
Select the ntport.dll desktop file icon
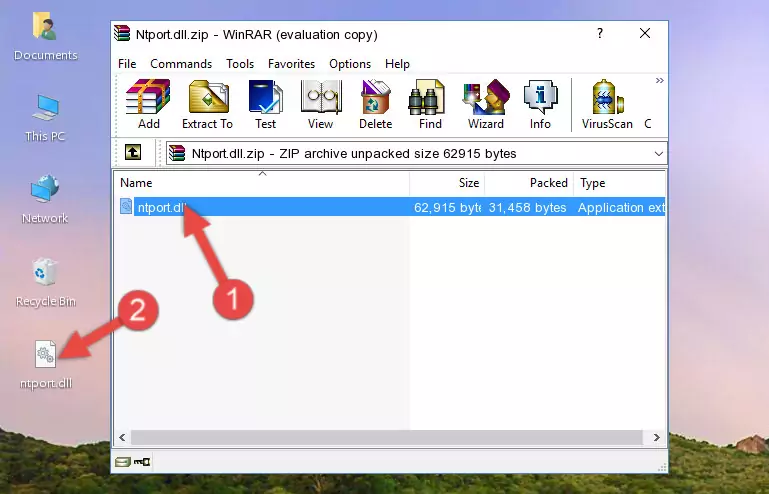click(x=46, y=365)
